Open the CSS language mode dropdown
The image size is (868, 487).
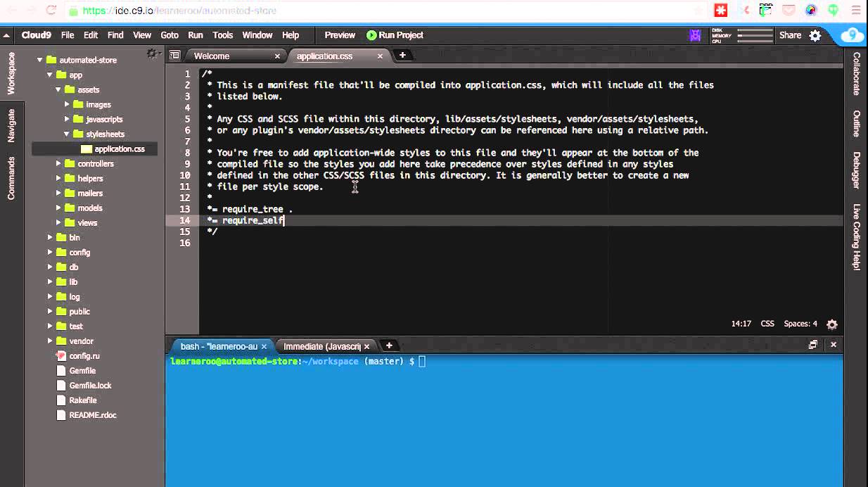click(767, 324)
